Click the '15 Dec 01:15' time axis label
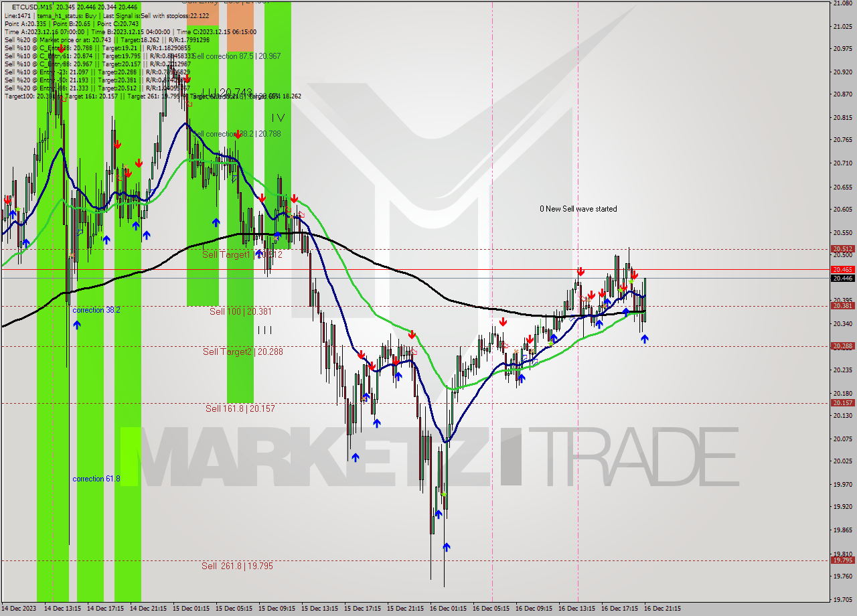The image size is (857, 616). tap(191, 609)
